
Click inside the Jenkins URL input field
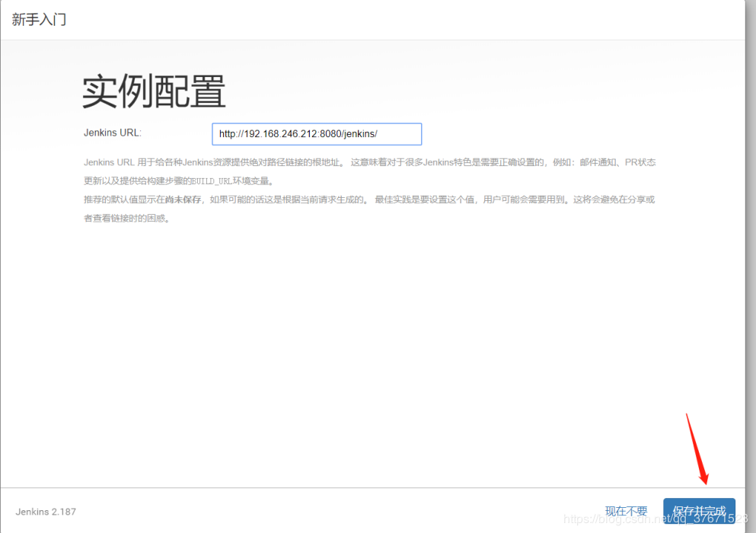[x=317, y=133]
